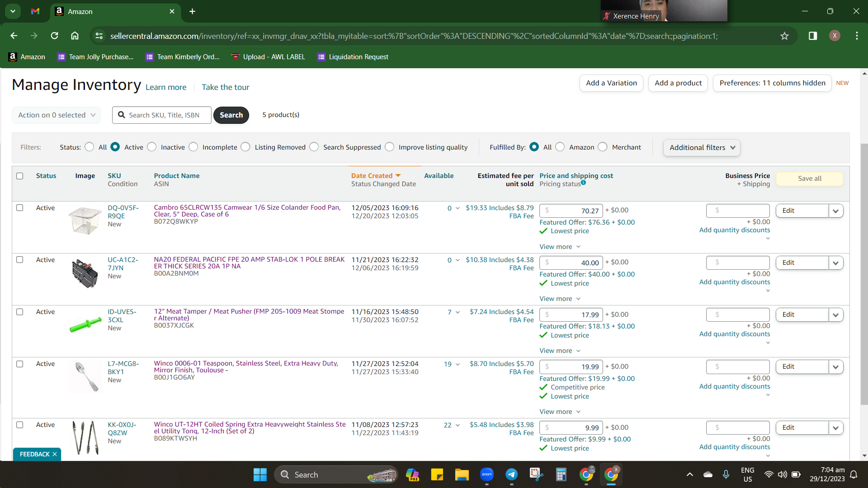868x488 pixels.
Task: Click the Learn more link
Action: pos(166,87)
